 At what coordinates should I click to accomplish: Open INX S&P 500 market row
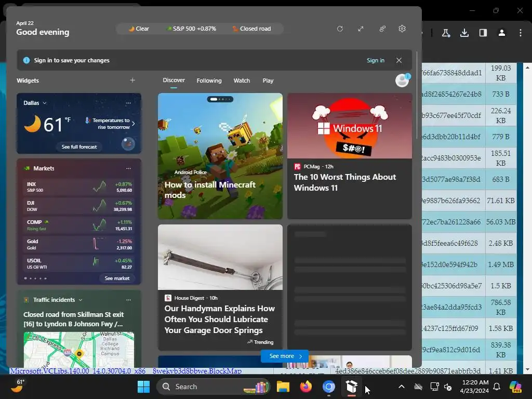[x=79, y=187]
